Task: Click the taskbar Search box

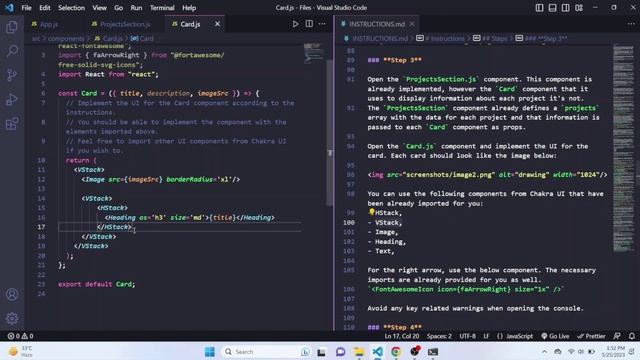Action: tap(266, 351)
